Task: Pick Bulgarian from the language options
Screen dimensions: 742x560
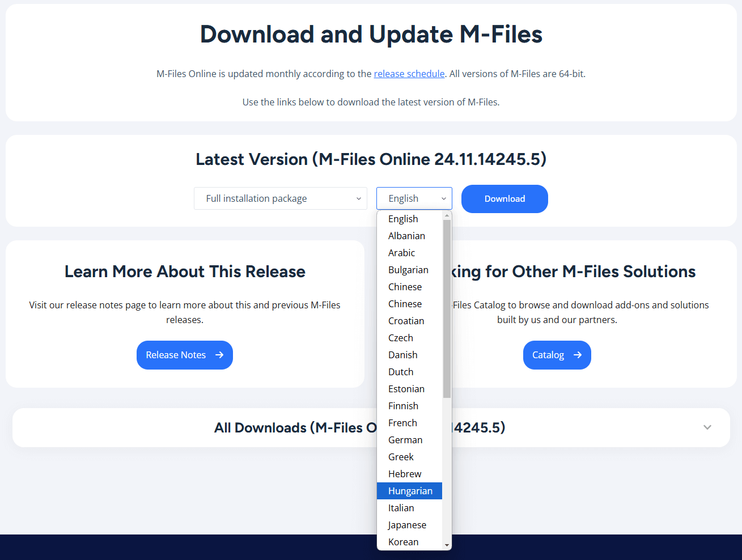Action: pyautogui.click(x=409, y=270)
